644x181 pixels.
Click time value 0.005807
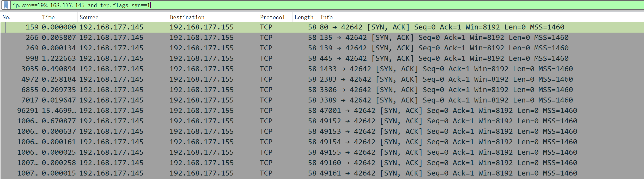[x=59, y=38]
